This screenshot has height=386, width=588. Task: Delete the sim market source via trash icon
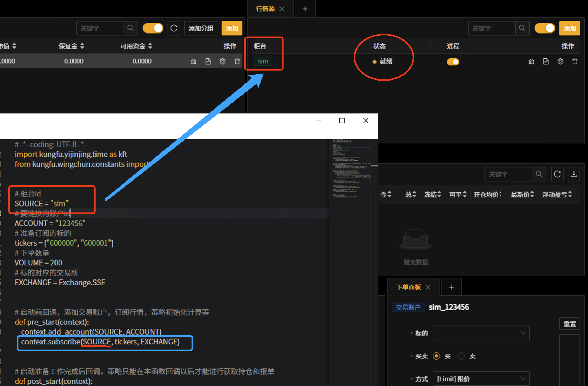(575, 62)
